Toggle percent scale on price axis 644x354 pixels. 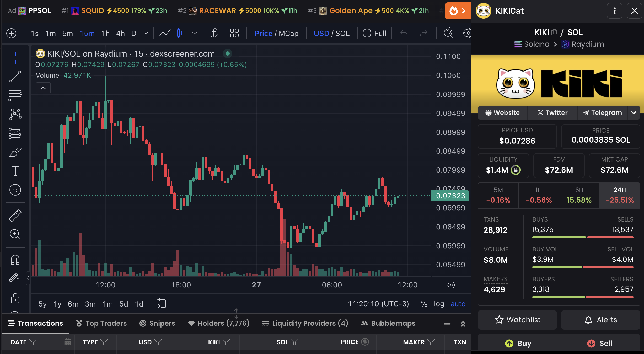pos(424,304)
